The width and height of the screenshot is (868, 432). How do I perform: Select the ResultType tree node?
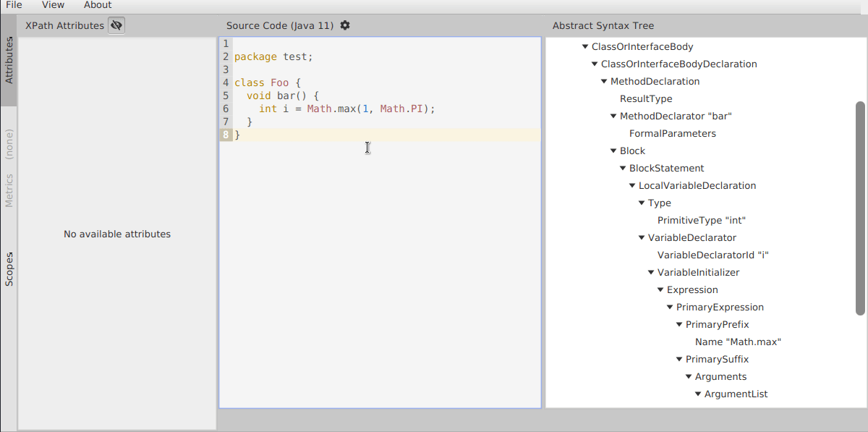pos(646,99)
